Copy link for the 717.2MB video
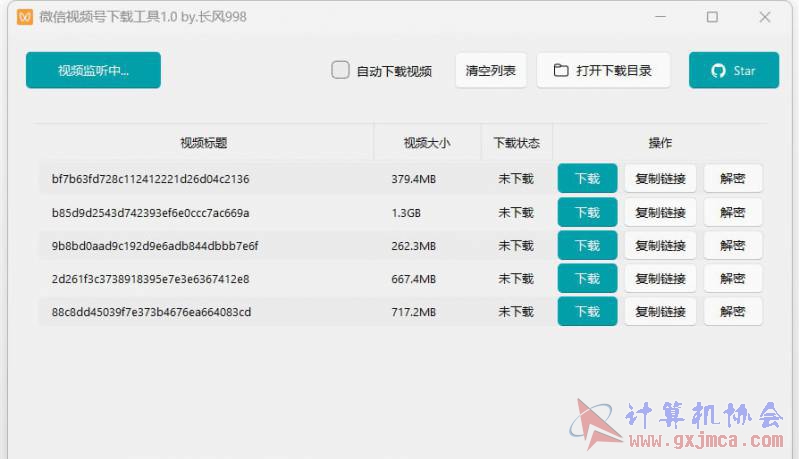This screenshot has width=799, height=459. (660, 311)
